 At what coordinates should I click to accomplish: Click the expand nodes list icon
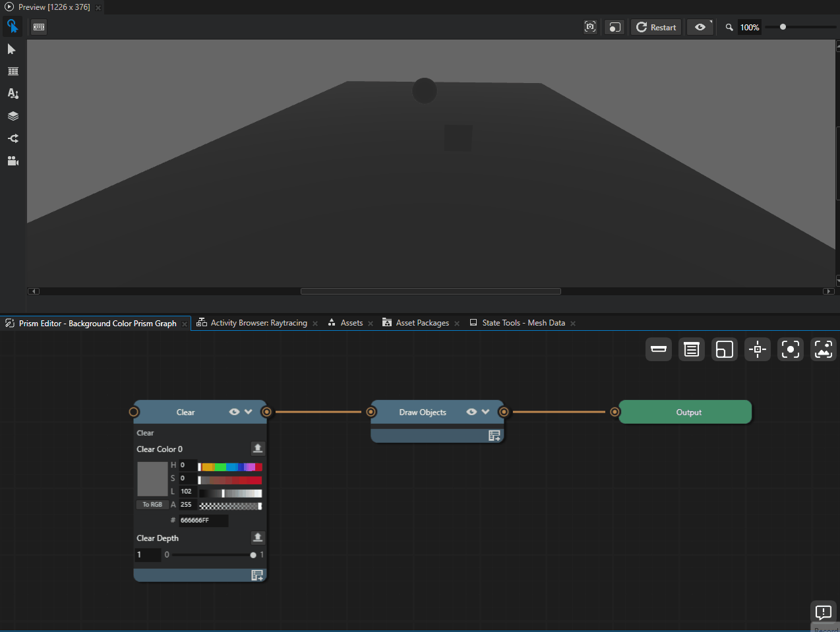(692, 349)
